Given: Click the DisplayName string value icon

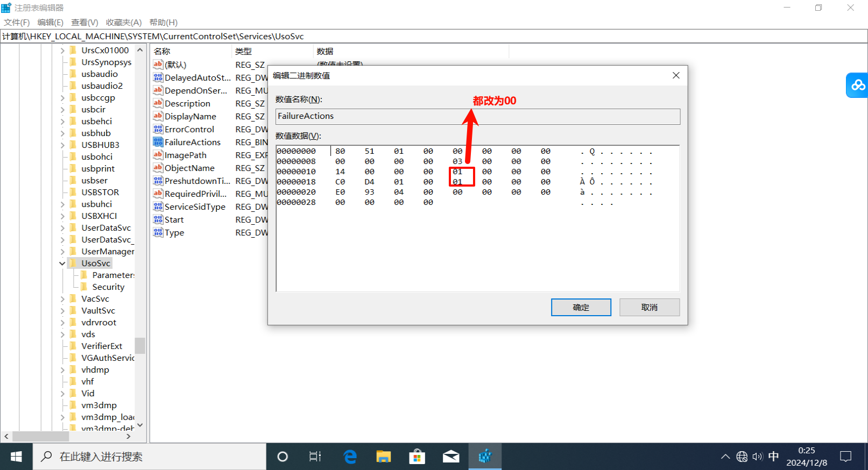Looking at the screenshot, I should [x=158, y=116].
